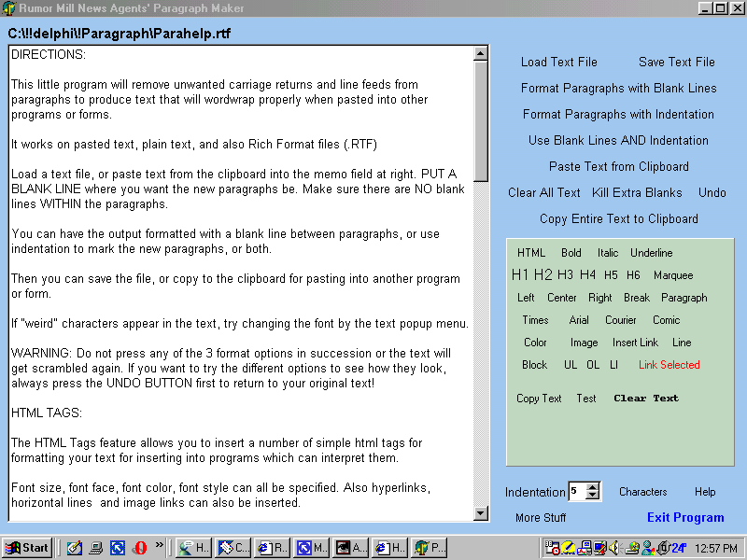Click the computer icon in quick launch
Viewport: 747px width, 560px height.
tap(96, 548)
